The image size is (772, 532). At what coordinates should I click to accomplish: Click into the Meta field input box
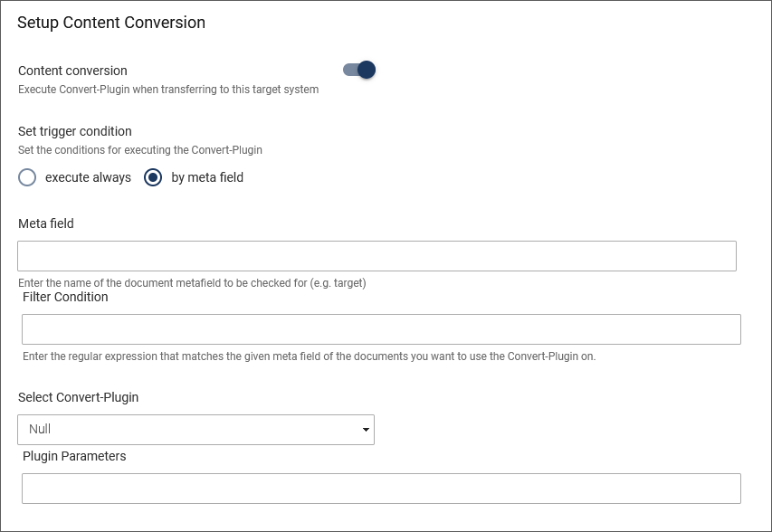click(x=376, y=256)
